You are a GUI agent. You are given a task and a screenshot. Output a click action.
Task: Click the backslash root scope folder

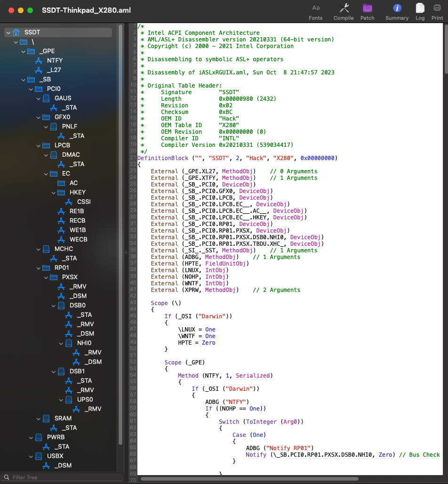(x=24, y=42)
